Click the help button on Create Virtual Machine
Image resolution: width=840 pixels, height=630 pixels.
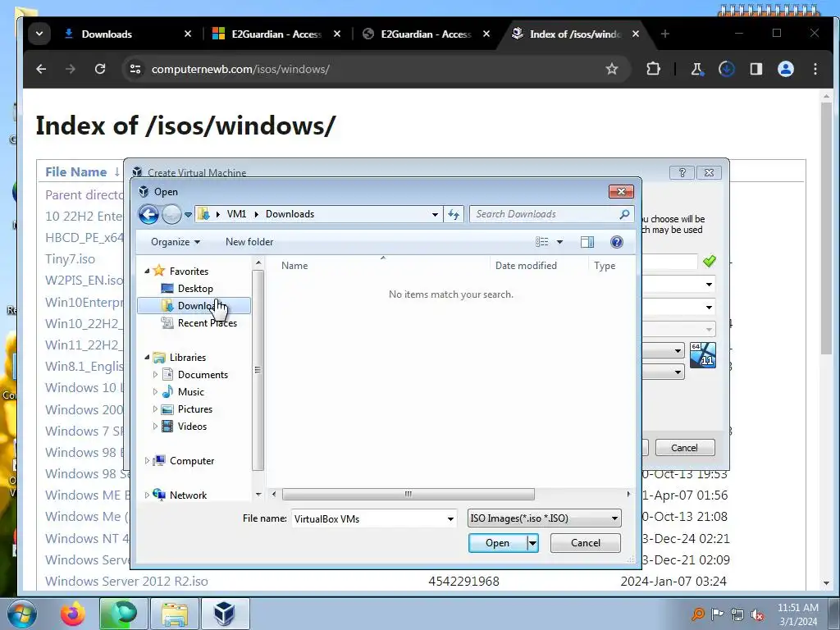click(x=682, y=172)
